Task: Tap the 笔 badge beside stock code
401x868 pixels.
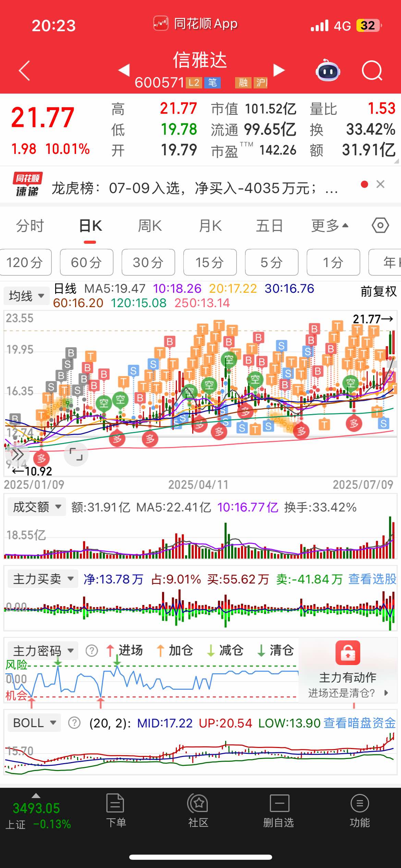Action: pyautogui.click(x=212, y=83)
